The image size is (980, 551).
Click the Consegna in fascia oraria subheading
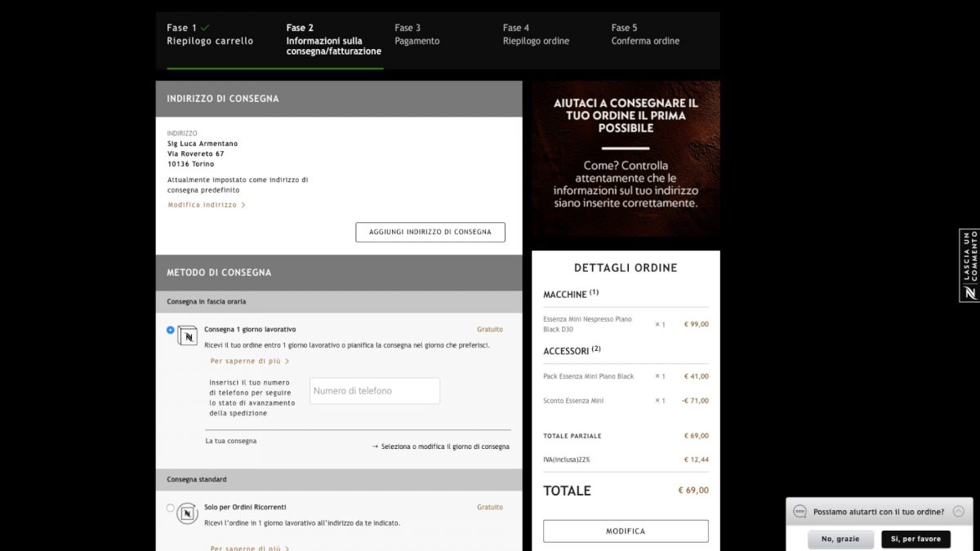point(207,302)
